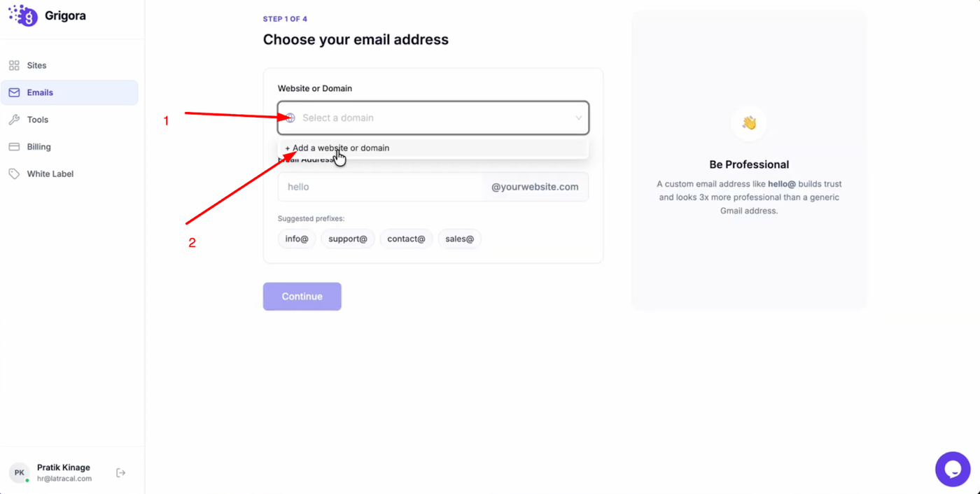The height and width of the screenshot is (494, 980).
Task: Go to Billing in the sidebar
Action: pyautogui.click(x=39, y=147)
